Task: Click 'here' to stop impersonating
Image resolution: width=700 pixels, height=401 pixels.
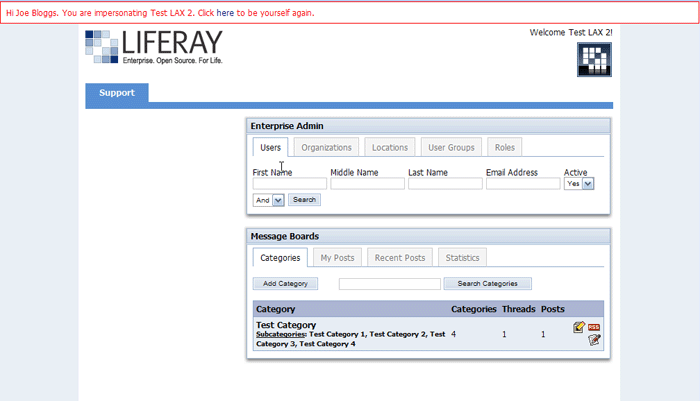Action: (x=225, y=13)
